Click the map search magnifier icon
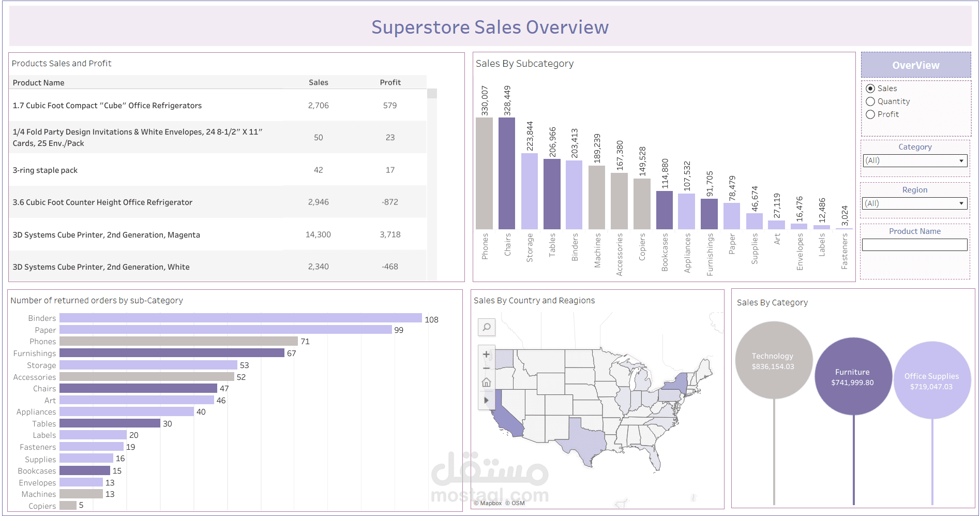This screenshot has height=516, width=980. (x=487, y=327)
